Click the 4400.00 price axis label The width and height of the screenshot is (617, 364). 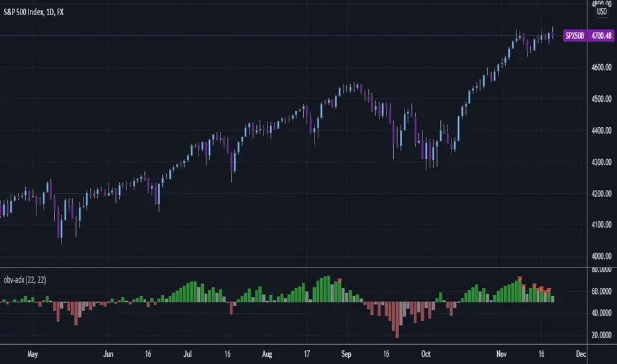point(601,130)
